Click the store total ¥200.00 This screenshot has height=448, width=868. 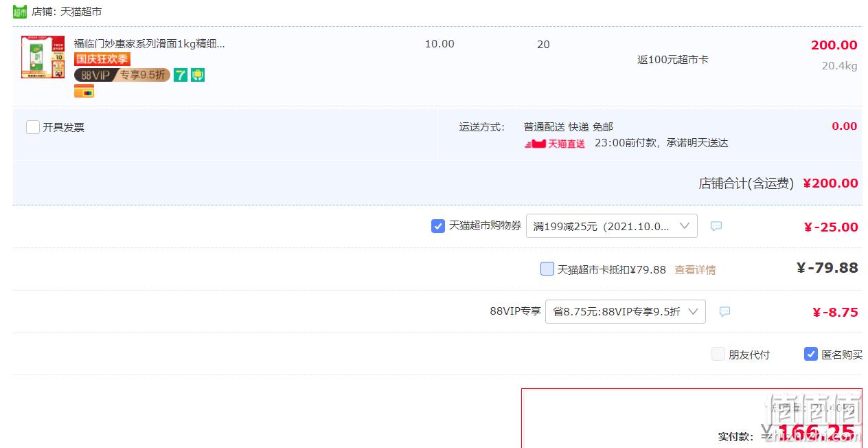[830, 183]
